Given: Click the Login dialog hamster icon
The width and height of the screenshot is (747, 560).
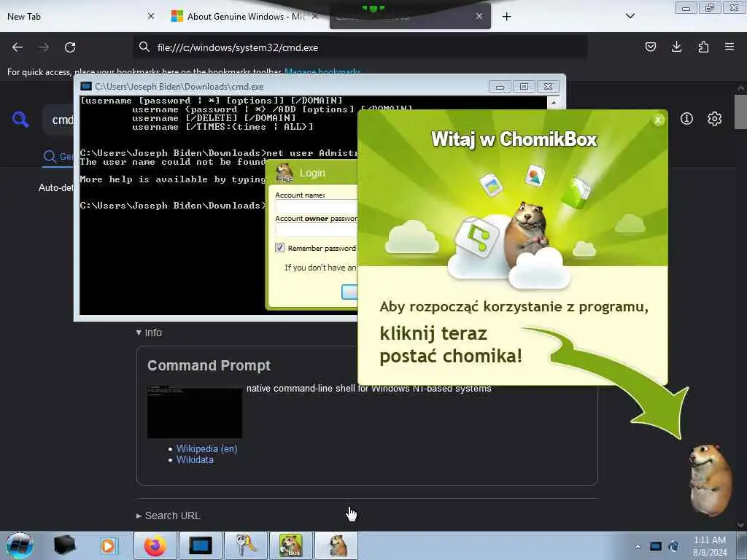Looking at the screenshot, I should point(285,173).
